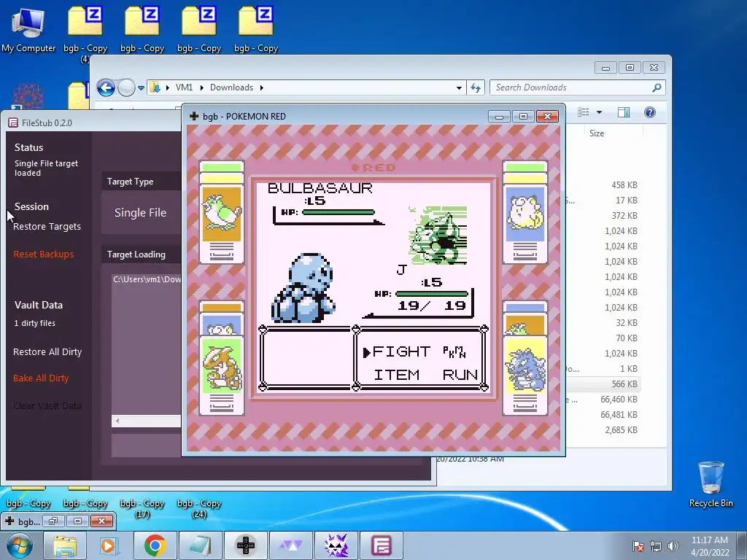The image size is (747, 560).
Task: Click 2,685 KB file size entry
Action: point(622,430)
